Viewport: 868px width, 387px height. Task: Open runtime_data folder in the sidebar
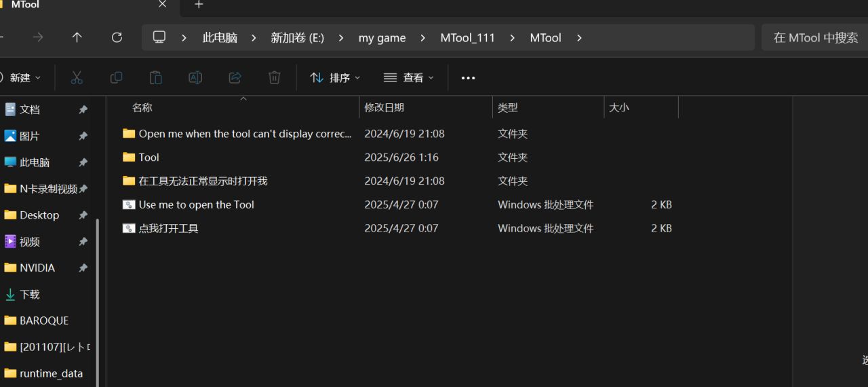pos(52,373)
